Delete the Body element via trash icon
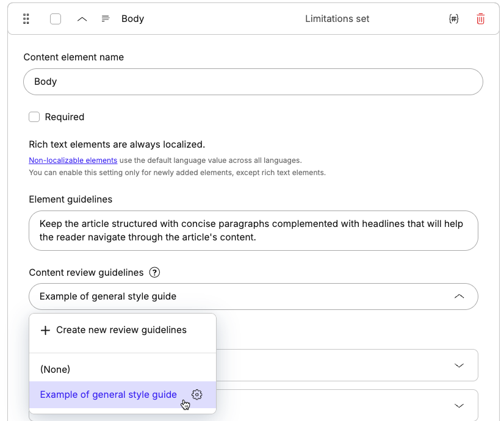 (480, 19)
